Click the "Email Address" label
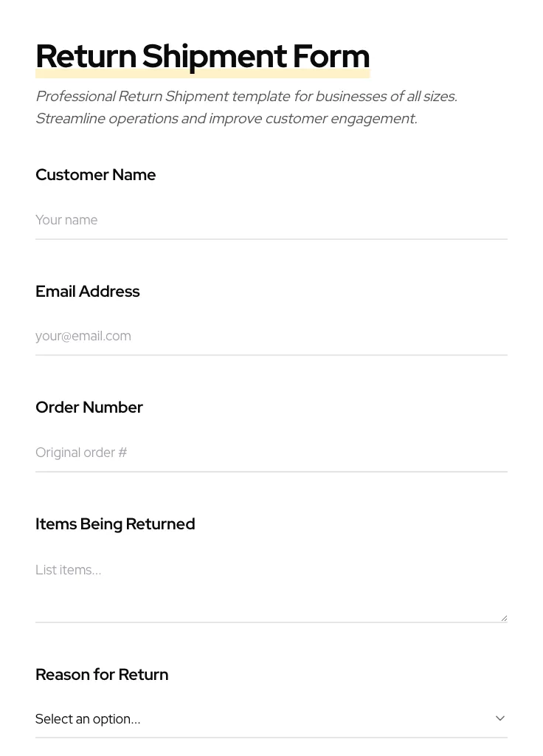The height and width of the screenshot is (756, 543). (87, 292)
